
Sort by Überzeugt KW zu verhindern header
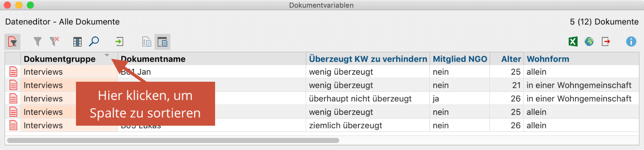368,59
